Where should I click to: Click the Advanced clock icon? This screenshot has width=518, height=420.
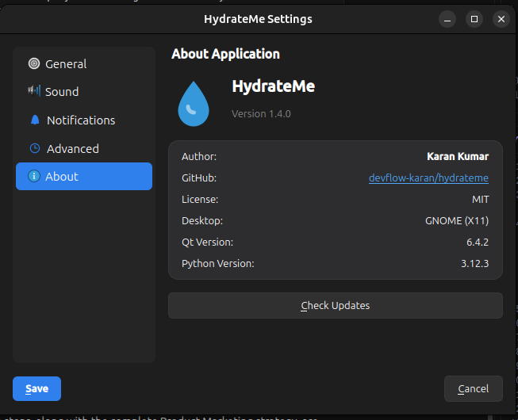tap(35, 148)
